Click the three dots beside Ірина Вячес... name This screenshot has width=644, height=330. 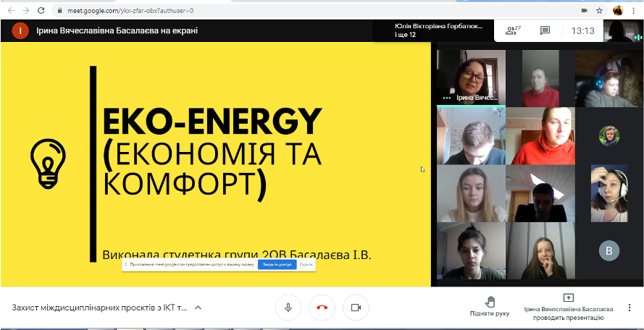tap(447, 98)
